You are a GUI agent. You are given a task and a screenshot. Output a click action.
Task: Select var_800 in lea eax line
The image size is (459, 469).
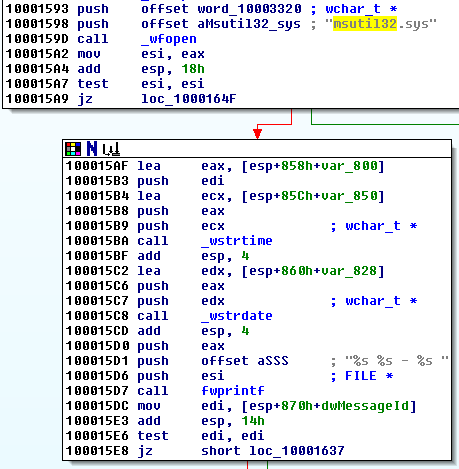[x=349, y=166]
